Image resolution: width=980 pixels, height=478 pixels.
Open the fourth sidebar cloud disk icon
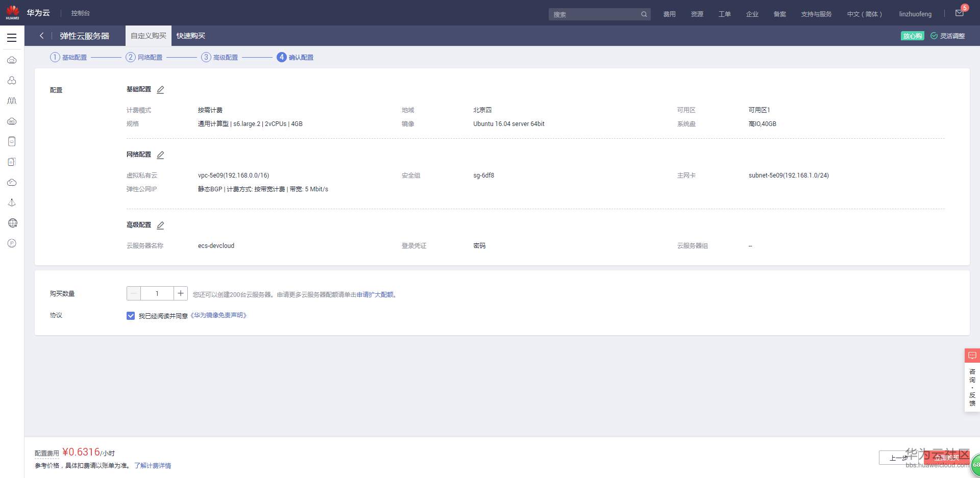(x=12, y=121)
